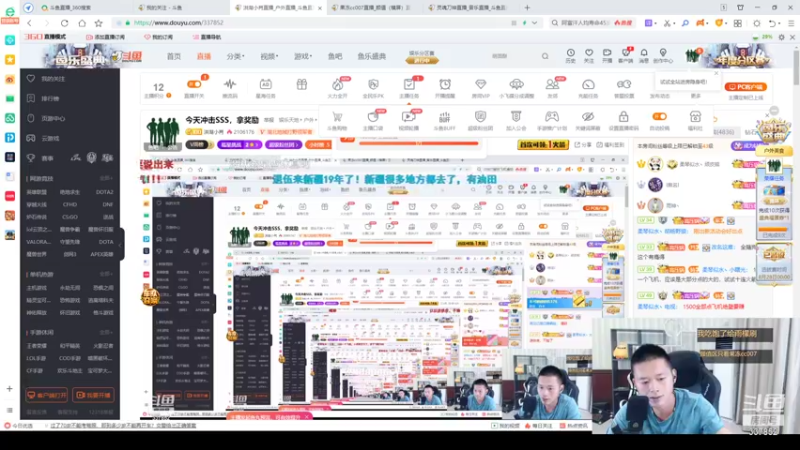800x450 pixels.
Task: Click the sidebar 客户端打开 button
Action: pyautogui.click(x=46, y=395)
